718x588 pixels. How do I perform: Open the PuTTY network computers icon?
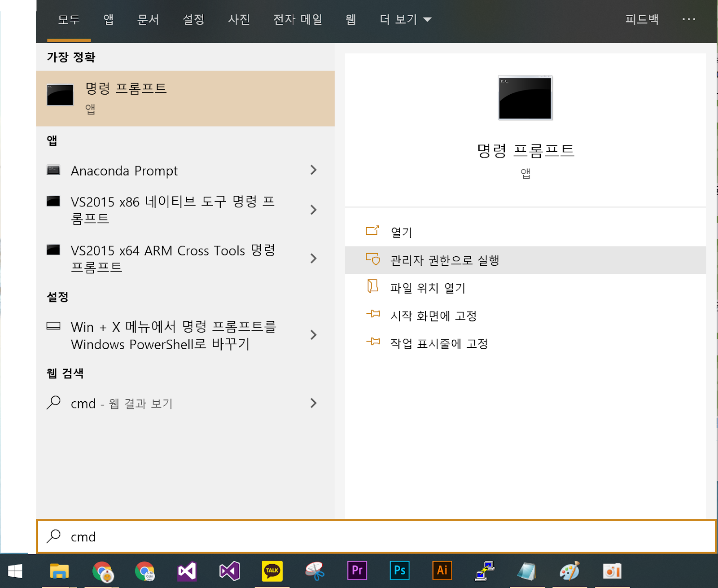(485, 571)
